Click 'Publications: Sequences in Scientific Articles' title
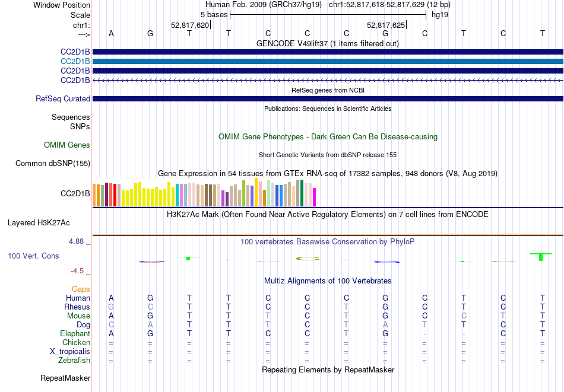Screen dimensions: 564x392 (328, 109)
